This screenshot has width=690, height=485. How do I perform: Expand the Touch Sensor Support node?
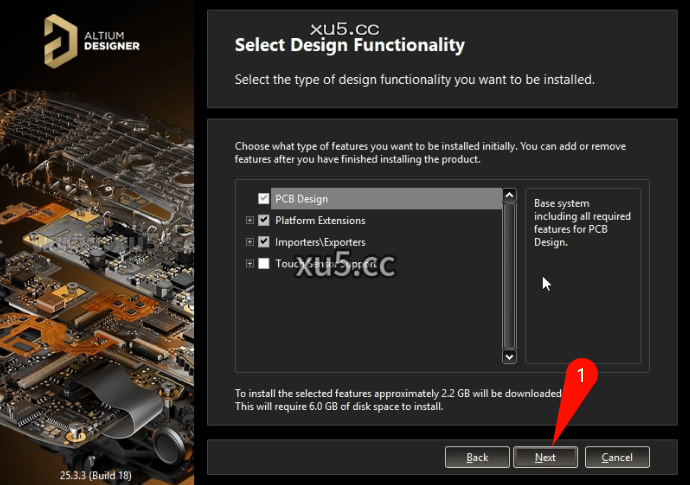click(x=249, y=264)
